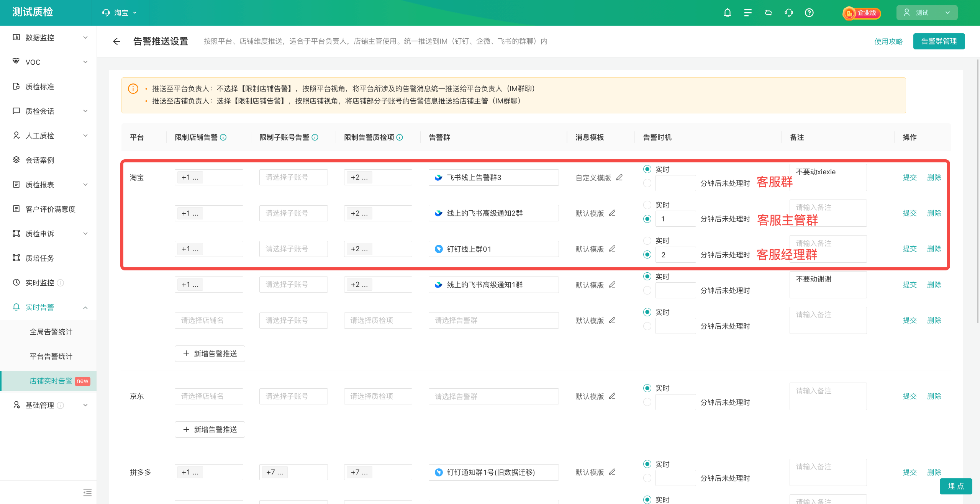
Task: Click the info icon next to 实时监控
Action: (61, 283)
